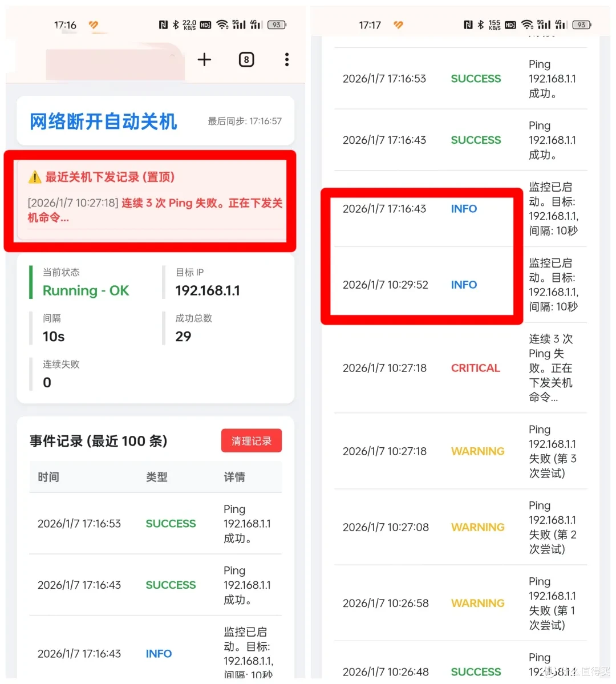Viewport: 616px width, 684px height.
Task: Click 监控已启动 detail on the 10:29:52 row
Action: coord(554,285)
